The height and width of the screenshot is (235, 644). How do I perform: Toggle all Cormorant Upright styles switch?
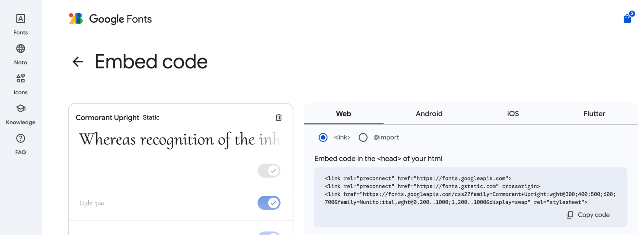coord(269,170)
